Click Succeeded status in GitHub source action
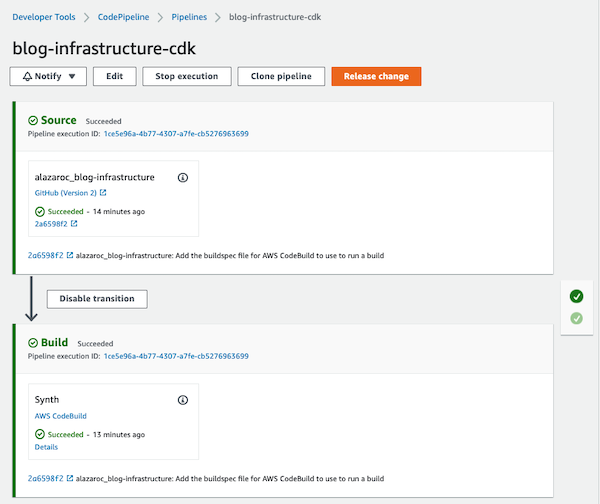 pyautogui.click(x=65, y=212)
